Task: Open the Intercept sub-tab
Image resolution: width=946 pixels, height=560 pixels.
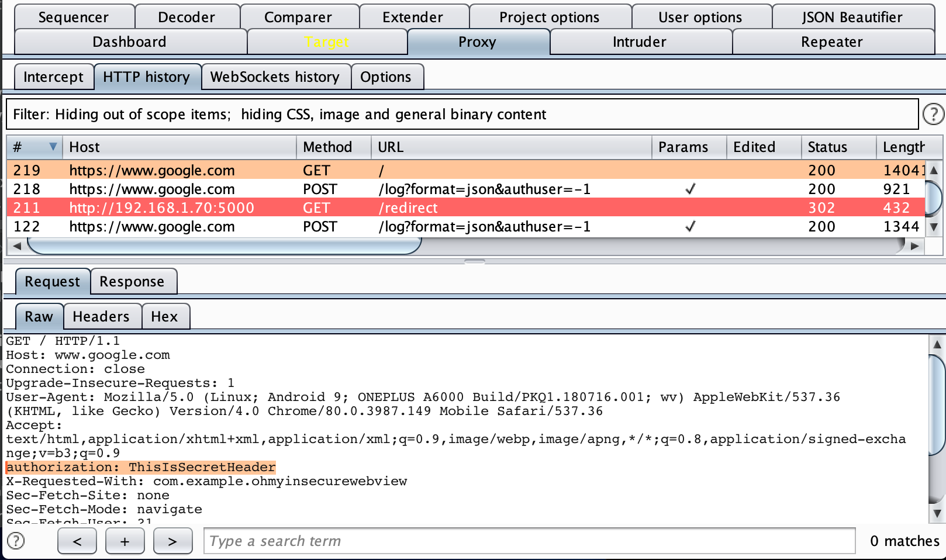Action: click(54, 77)
